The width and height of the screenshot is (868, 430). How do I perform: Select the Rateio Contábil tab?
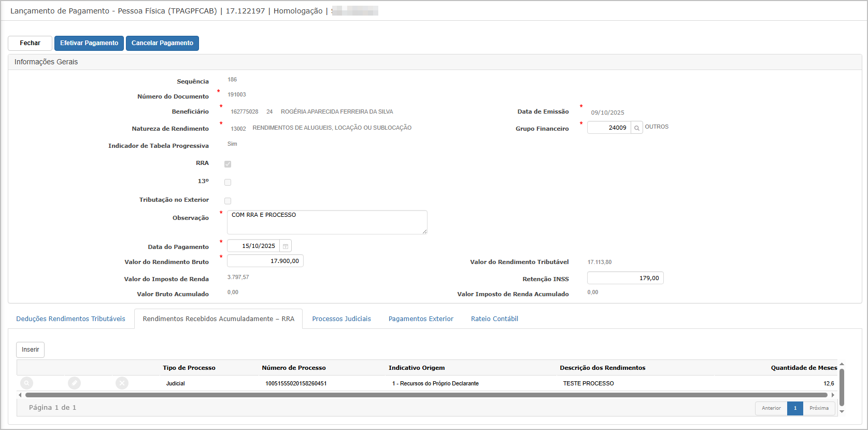(494, 319)
